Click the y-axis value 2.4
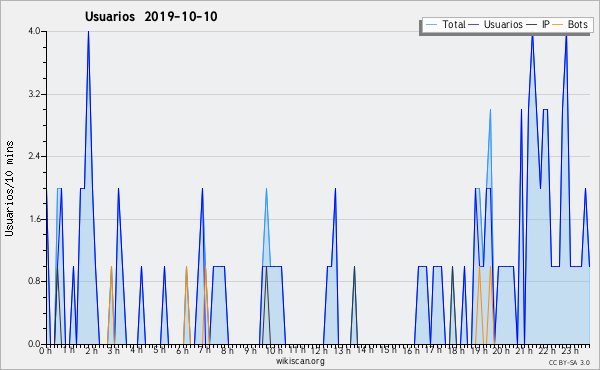 tap(34, 156)
